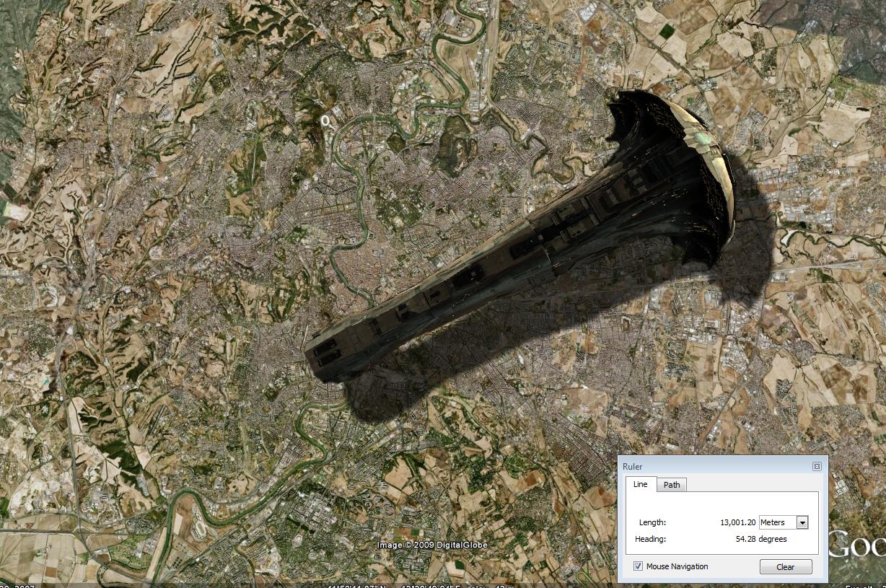Click the Ruler dialog title
Viewport: 886px width, 588px height.
(x=633, y=467)
